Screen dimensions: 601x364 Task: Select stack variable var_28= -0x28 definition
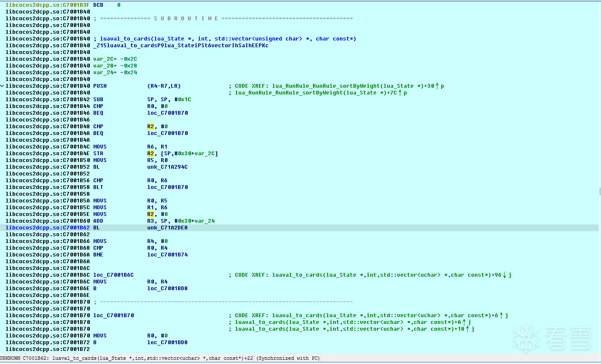coord(115,66)
